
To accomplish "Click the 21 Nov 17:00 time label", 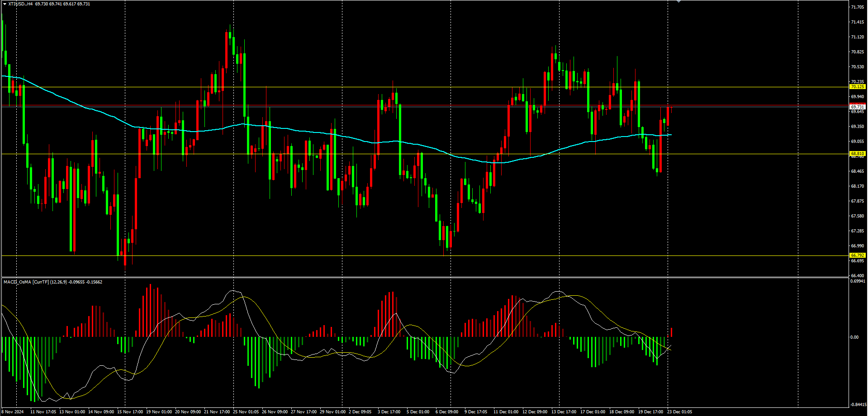I will tap(217, 412).
